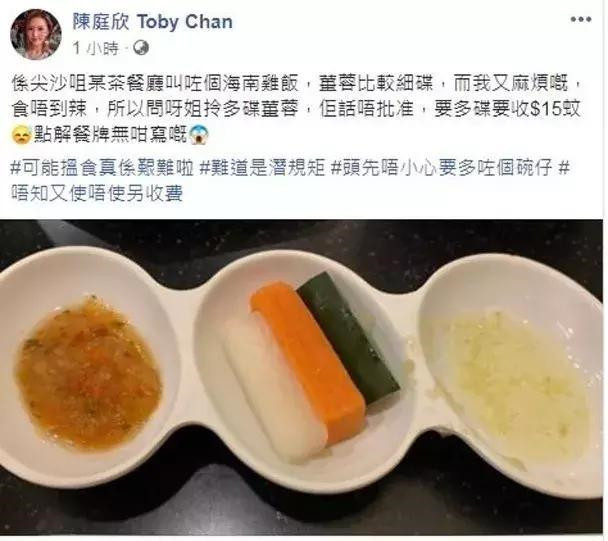The image size is (608, 541).
Task: Click the sleepy face emoji in post
Action: point(21,135)
